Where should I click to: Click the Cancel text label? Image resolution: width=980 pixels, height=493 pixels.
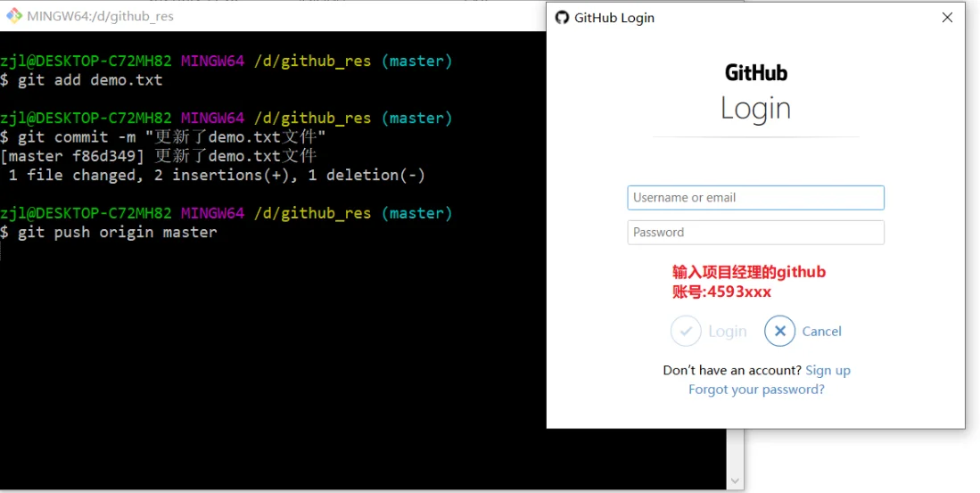coord(821,332)
